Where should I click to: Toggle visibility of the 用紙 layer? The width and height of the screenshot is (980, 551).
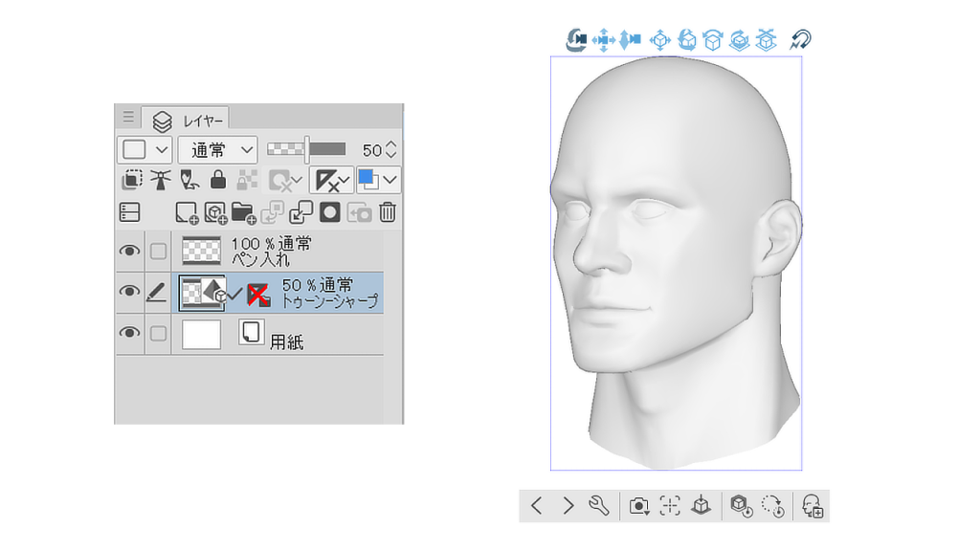[x=130, y=333]
